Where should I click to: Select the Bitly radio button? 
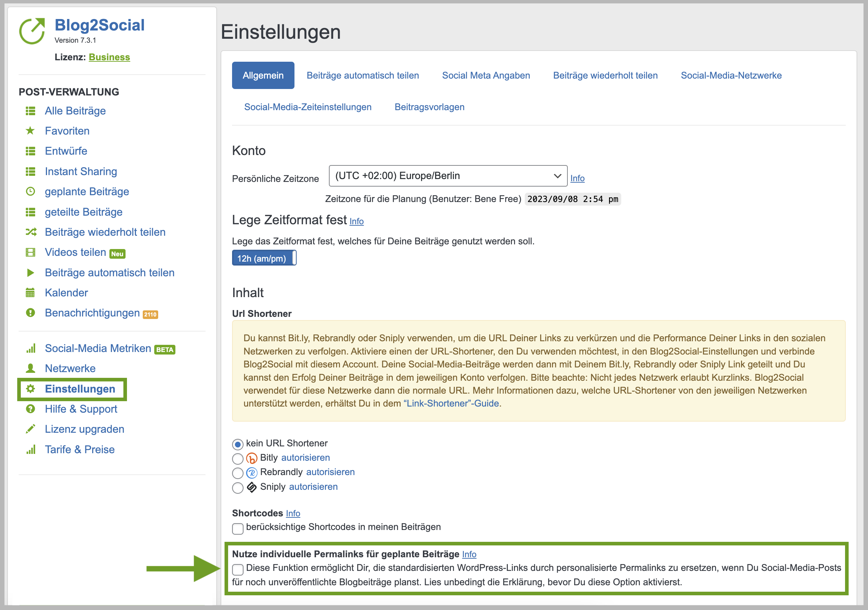pos(237,459)
